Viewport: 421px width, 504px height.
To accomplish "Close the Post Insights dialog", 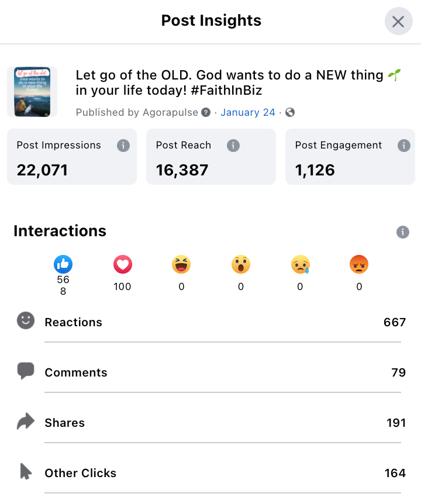I will (x=399, y=21).
